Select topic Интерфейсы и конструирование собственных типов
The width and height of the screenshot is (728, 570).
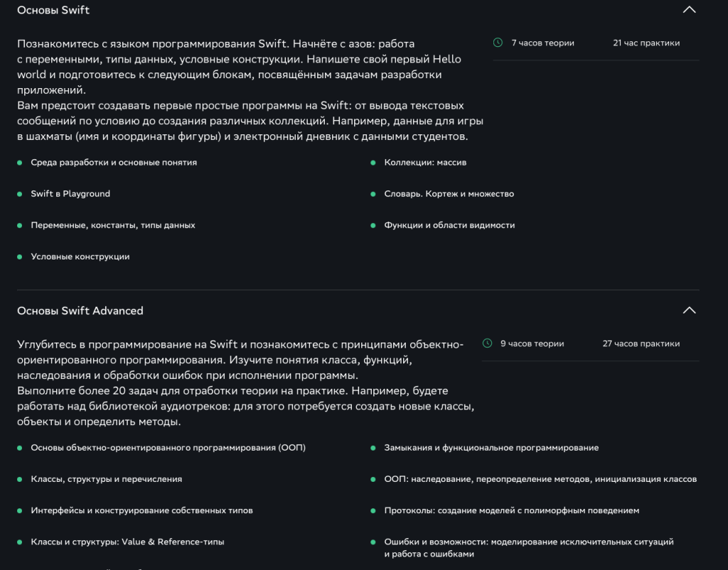coord(141,510)
